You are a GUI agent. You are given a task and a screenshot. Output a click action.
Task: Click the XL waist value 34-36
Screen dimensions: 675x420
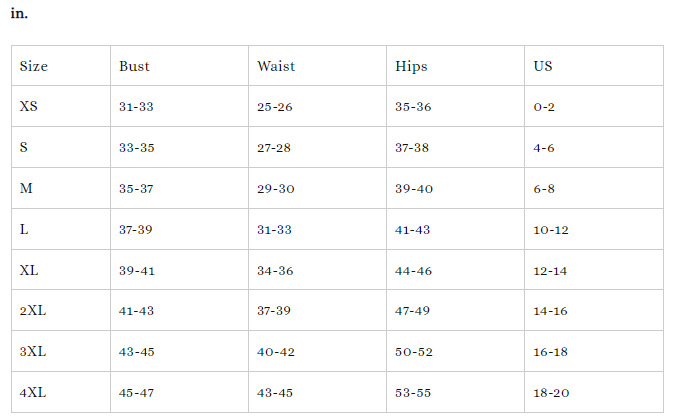(274, 270)
